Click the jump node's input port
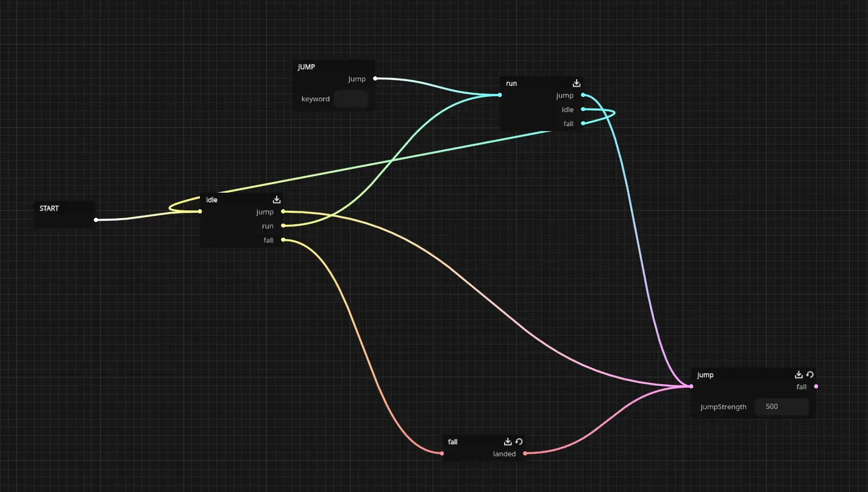The image size is (868, 492). pyautogui.click(x=691, y=387)
